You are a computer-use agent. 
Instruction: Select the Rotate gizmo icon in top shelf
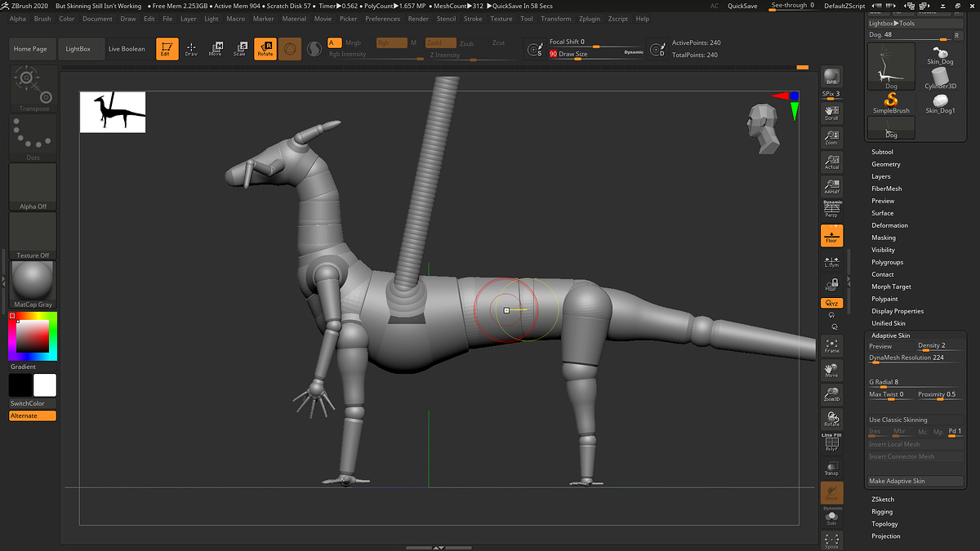point(265,49)
